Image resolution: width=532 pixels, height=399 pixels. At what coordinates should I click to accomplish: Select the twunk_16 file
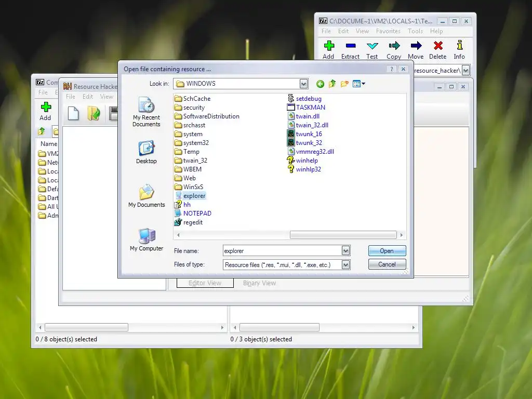[x=304, y=134]
